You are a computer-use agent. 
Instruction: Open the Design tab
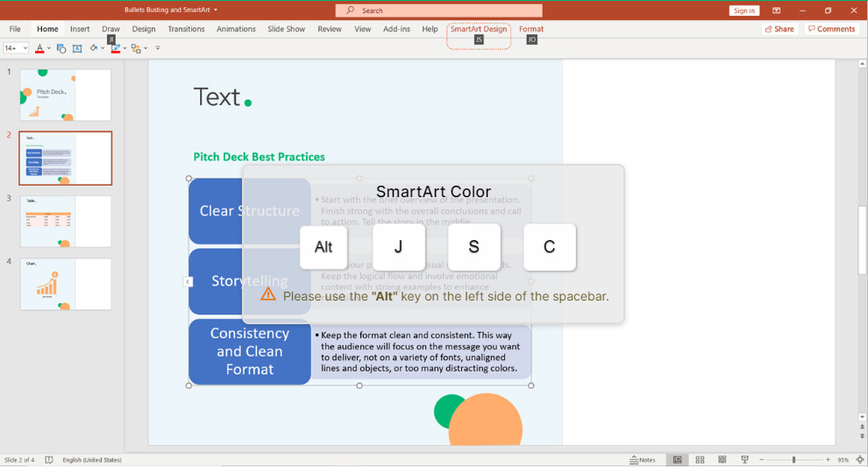(x=144, y=29)
